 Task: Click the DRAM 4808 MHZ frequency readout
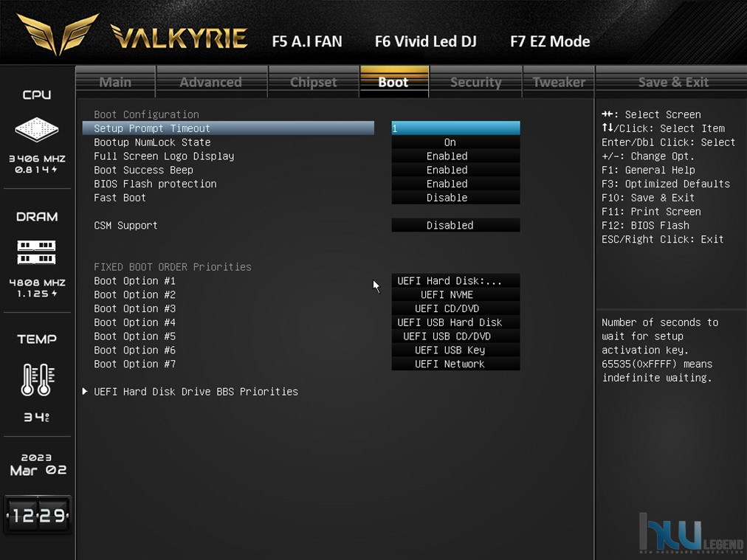click(37, 283)
